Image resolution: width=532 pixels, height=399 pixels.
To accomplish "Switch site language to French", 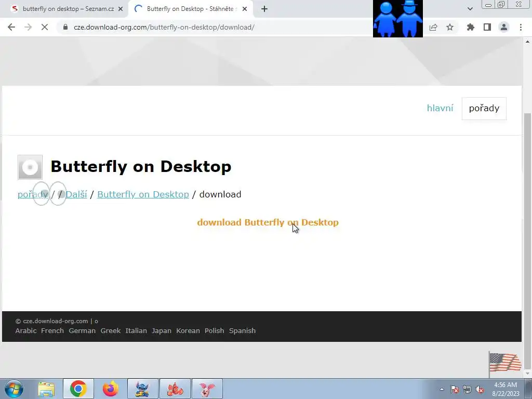I will point(52,331).
